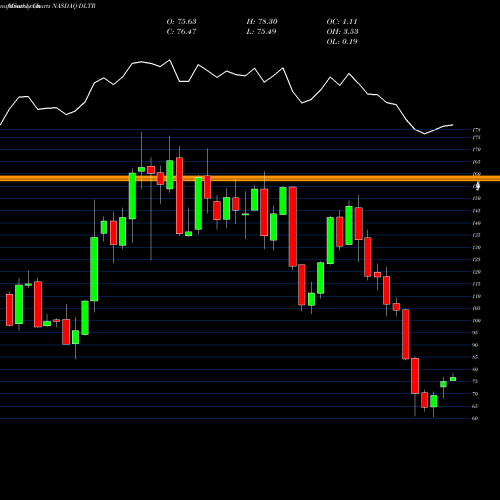The height and width of the screenshot is (500, 500).
Task: Click the tall green candle rising from 111 to 134
Action: 94,269
